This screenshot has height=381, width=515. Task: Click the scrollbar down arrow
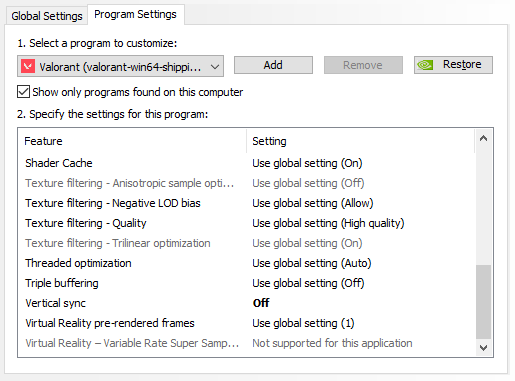pos(483,348)
